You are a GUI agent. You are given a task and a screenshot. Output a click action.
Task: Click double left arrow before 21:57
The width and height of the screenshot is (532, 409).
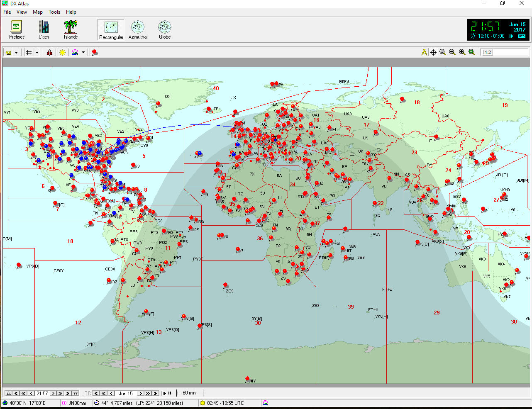click(24, 393)
